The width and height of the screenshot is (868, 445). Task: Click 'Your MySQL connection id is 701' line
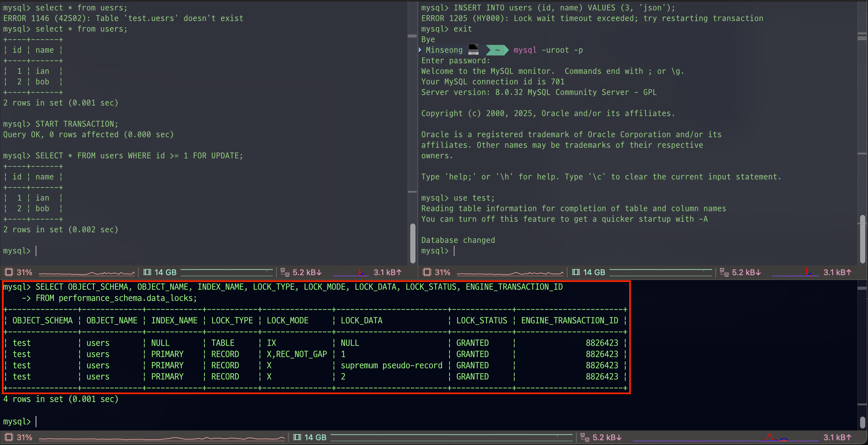point(493,82)
